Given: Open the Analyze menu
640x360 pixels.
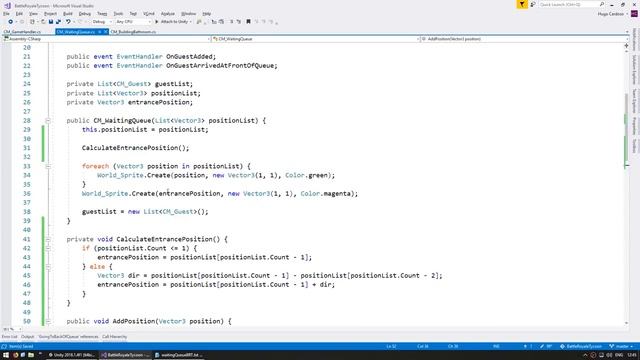Looking at the screenshot, I should click(168, 14).
